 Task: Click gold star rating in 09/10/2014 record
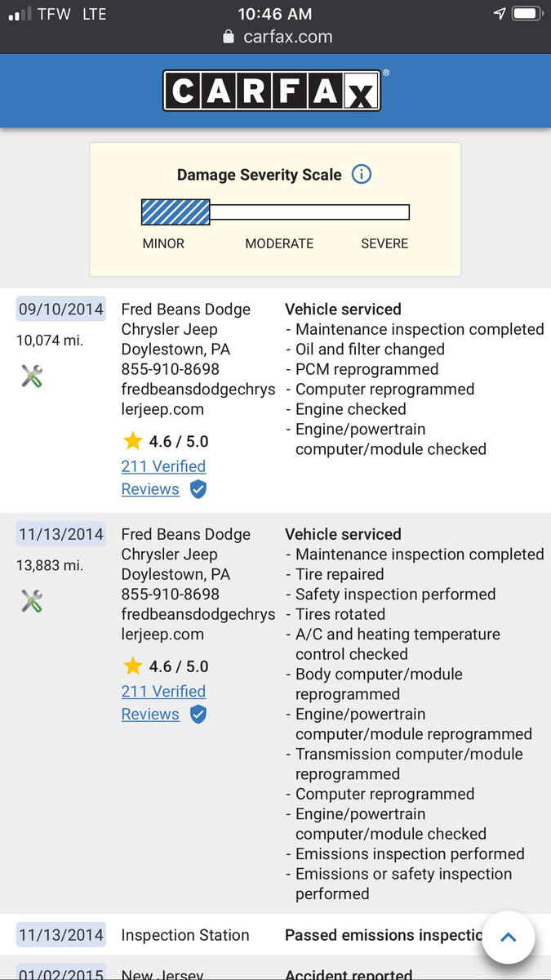(x=132, y=441)
